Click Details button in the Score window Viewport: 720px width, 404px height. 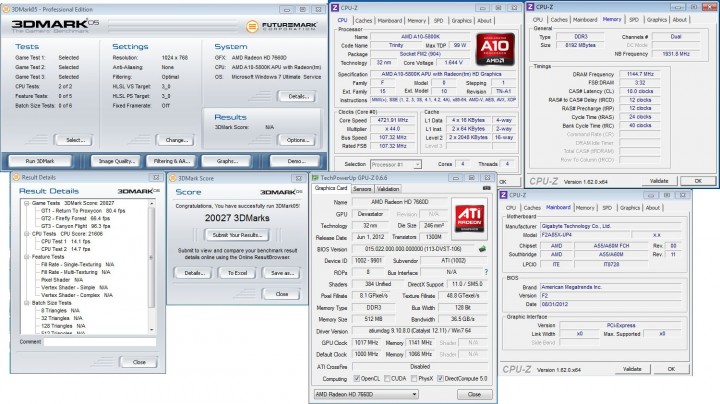[193, 273]
